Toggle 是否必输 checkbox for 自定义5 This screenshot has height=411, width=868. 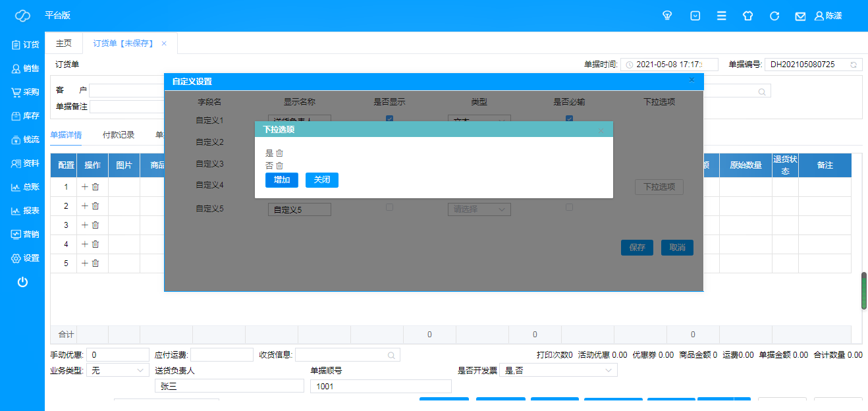[569, 207]
